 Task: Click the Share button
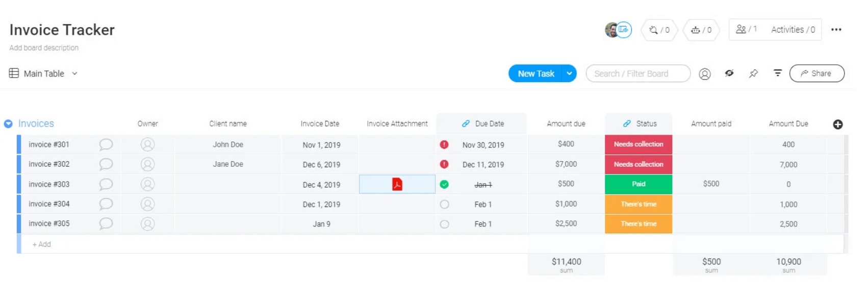(x=816, y=73)
